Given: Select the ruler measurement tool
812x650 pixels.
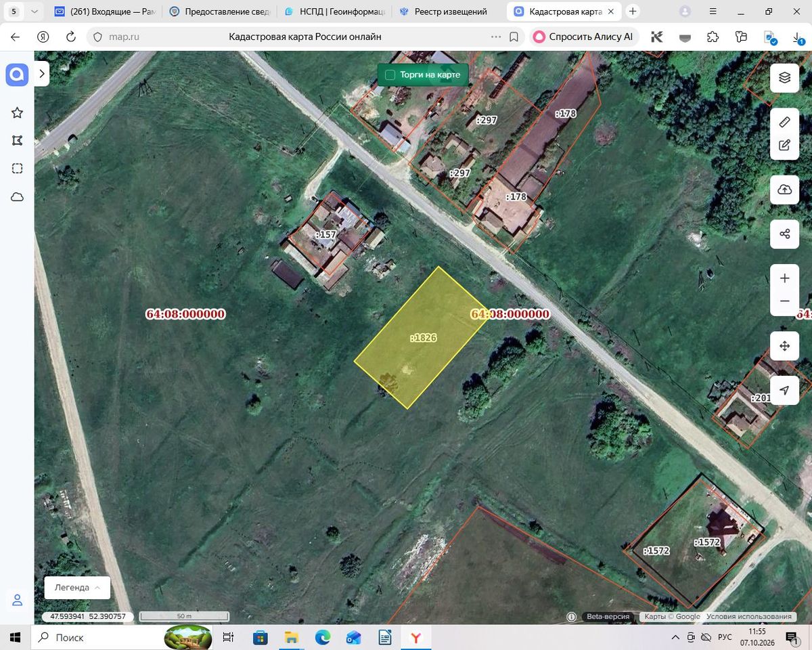Looking at the screenshot, I should tap(785, 122).
